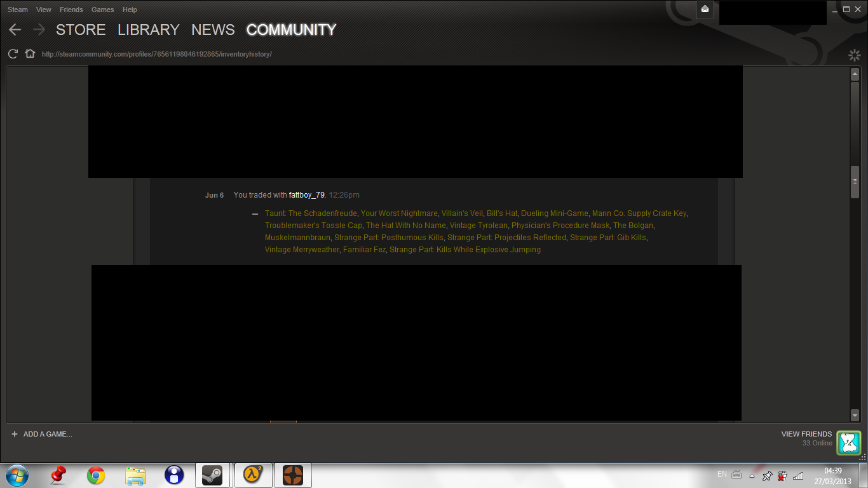Switch to the NEWS tab
Viewport: 868px width, 488px height.
click(x=213, y=30)
